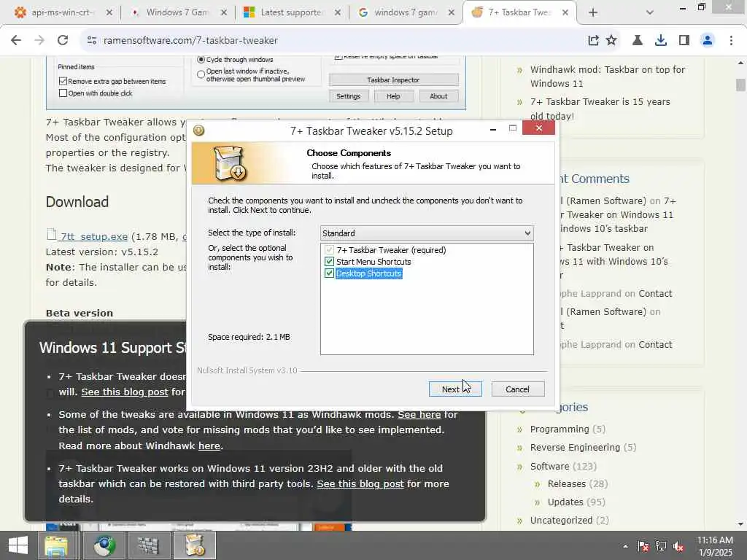This screenshot has height=560, width=747.
Task: Click the brick wall app icon in taskbar
Action: (x=149, y=545)
